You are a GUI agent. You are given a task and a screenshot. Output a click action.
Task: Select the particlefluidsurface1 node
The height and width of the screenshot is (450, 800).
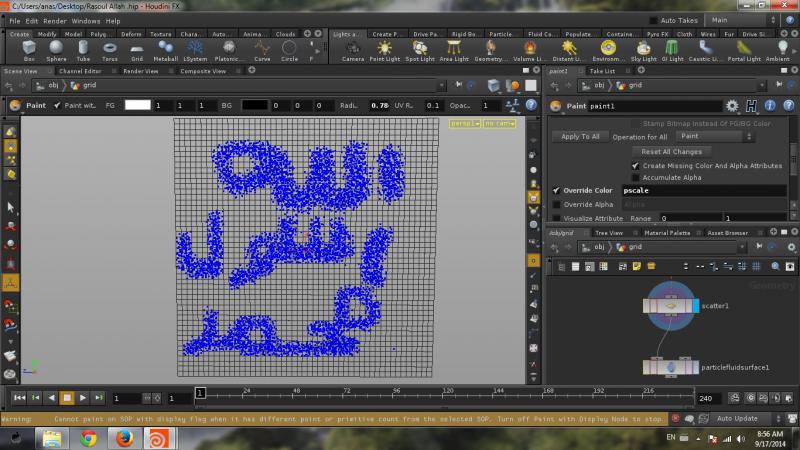pyautogui.click(x=670, y=367)
